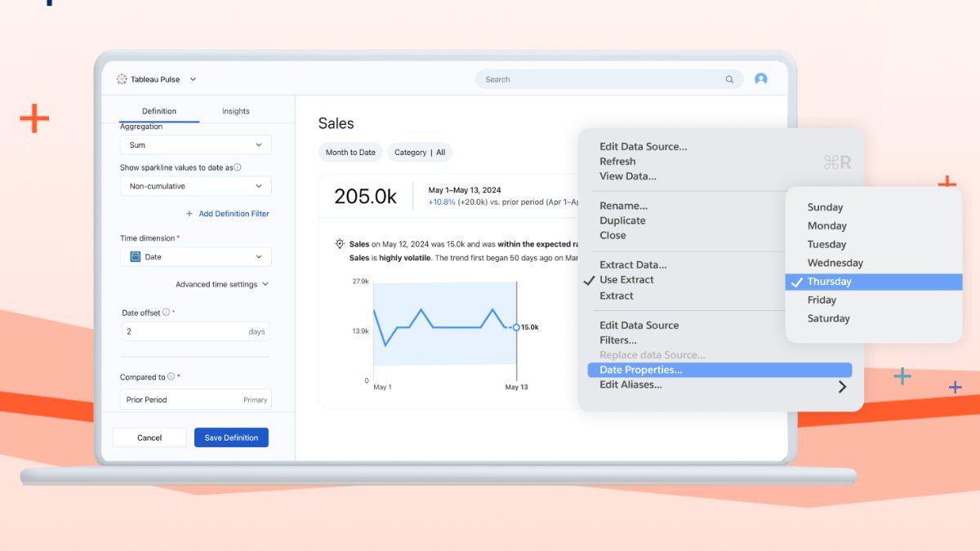Select Saturday in the weekday list
The width and height of the screenshot is (980, 551).
coord(828,318)
